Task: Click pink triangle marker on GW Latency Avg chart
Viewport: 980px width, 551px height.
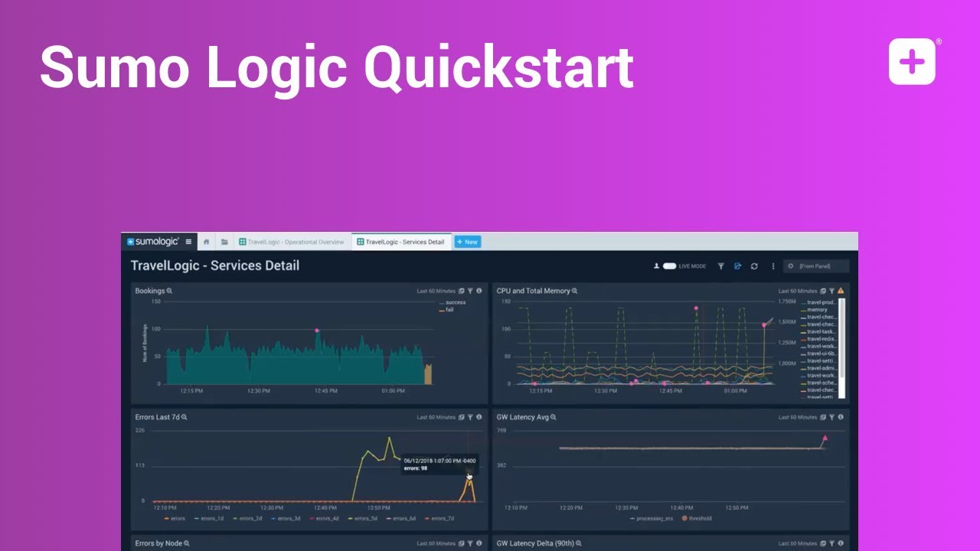Action: coord(825,439)
